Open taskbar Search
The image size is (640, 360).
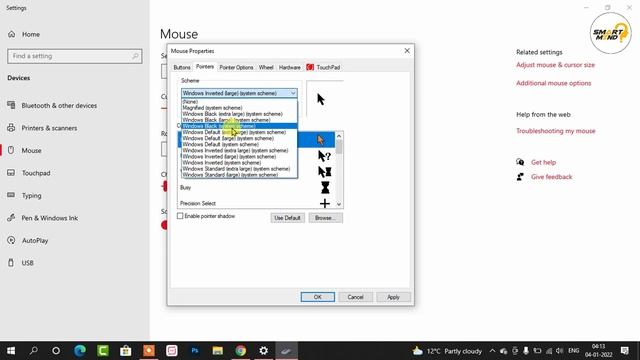tap(33, 351)
